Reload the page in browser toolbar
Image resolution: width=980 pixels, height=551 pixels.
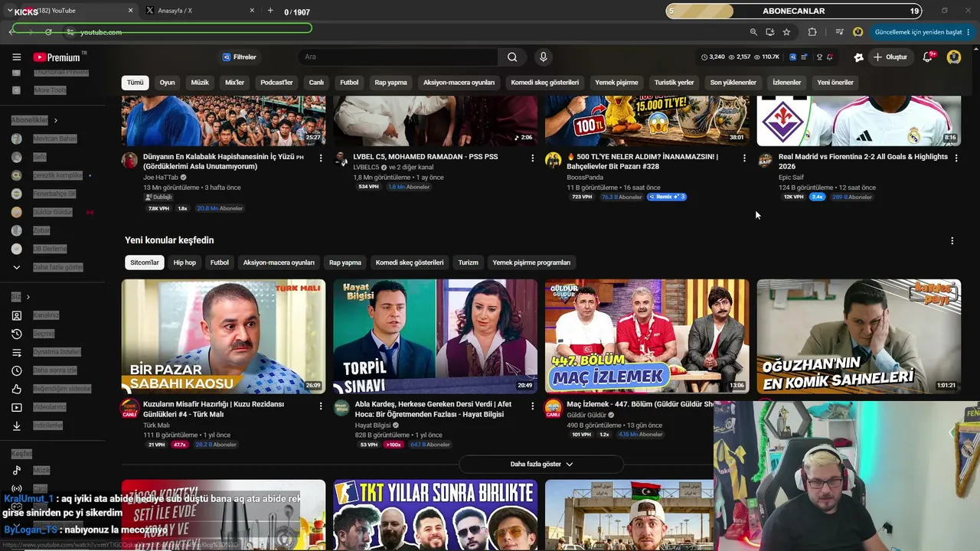pyautogui.click(x=48, y=32)
